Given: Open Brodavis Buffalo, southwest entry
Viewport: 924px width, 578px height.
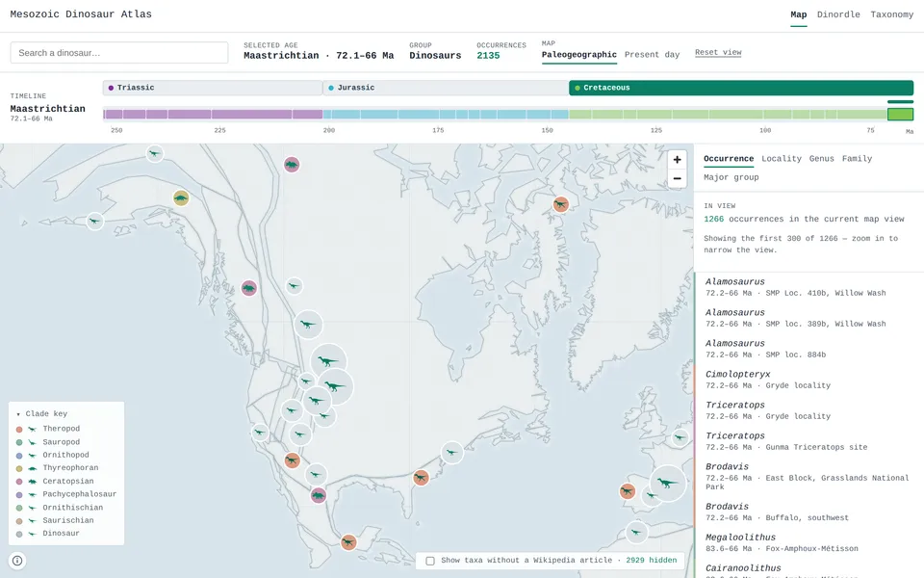Looking at the screenshot, I should point(808,512).
